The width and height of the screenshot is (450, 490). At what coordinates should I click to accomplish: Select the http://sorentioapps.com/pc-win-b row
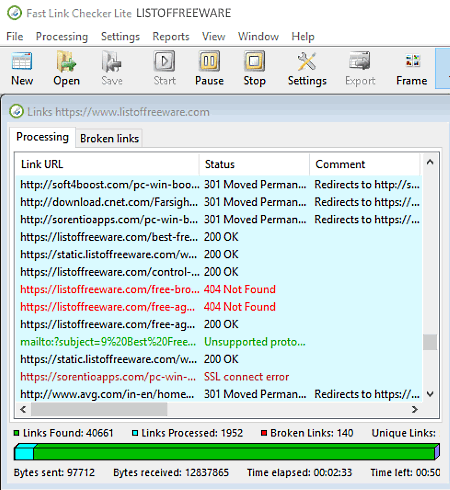pos(219,220)
